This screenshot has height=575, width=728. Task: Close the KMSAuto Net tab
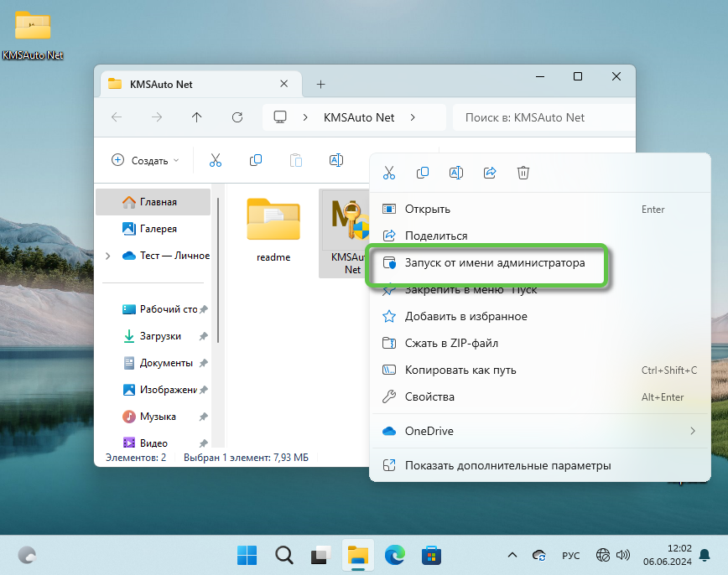[x=284, y=84]
